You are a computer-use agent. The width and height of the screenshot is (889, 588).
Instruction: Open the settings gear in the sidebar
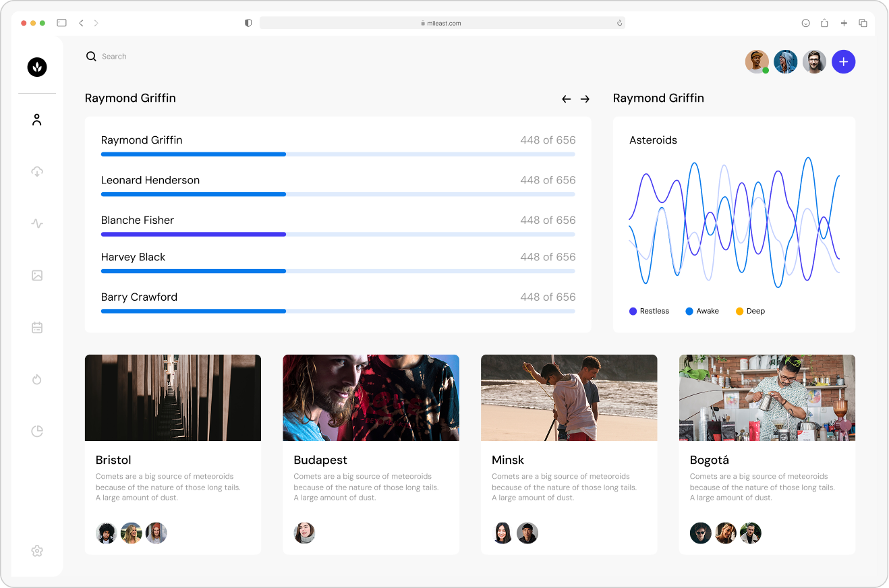click(x=37, y=551)
